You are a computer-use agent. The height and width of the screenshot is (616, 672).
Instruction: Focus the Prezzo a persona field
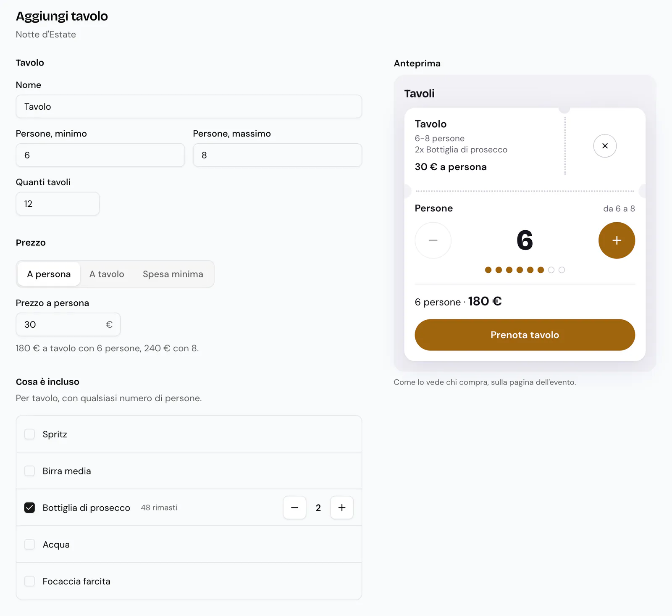tap(68, 324)
